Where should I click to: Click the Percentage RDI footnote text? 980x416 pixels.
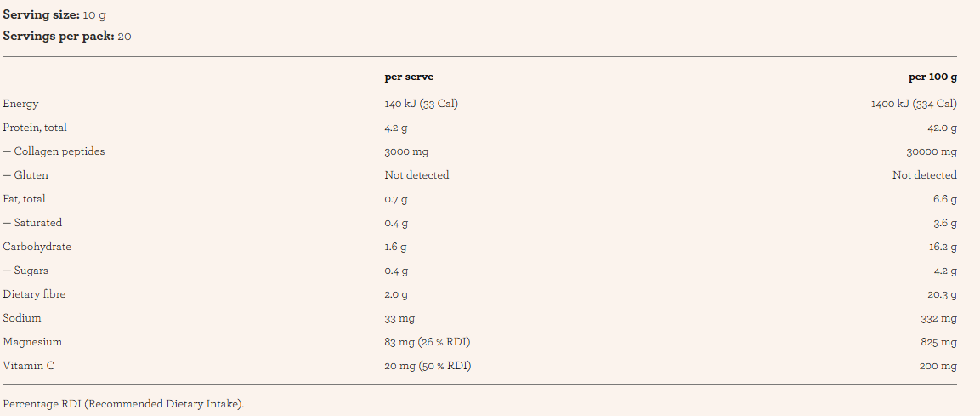pos(123,404)
